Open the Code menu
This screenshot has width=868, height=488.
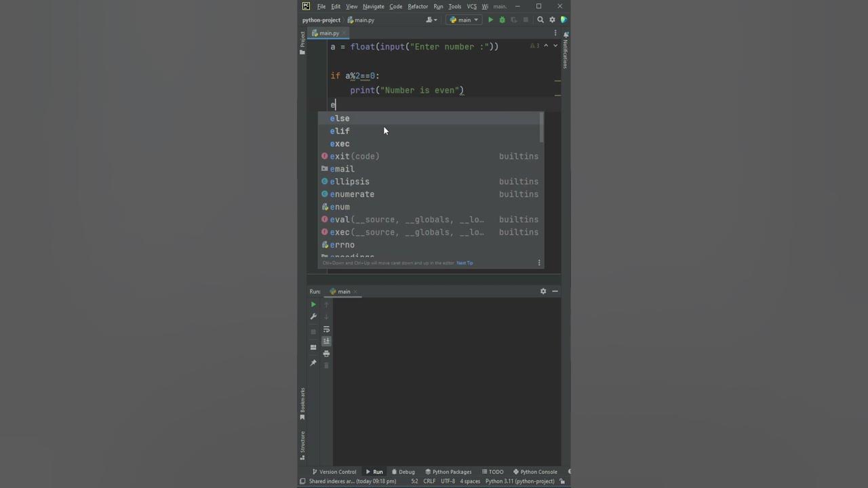395,6
